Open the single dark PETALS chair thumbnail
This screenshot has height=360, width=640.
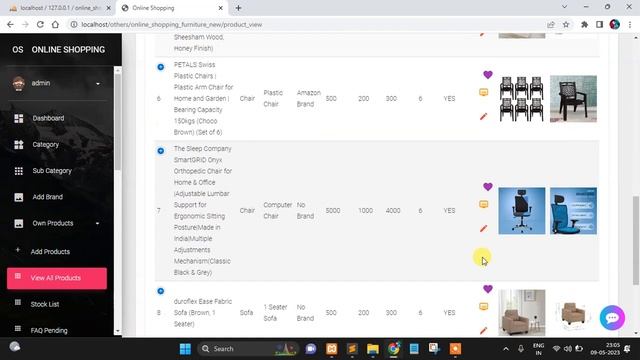pyautogui.click(x=573, y=99)
